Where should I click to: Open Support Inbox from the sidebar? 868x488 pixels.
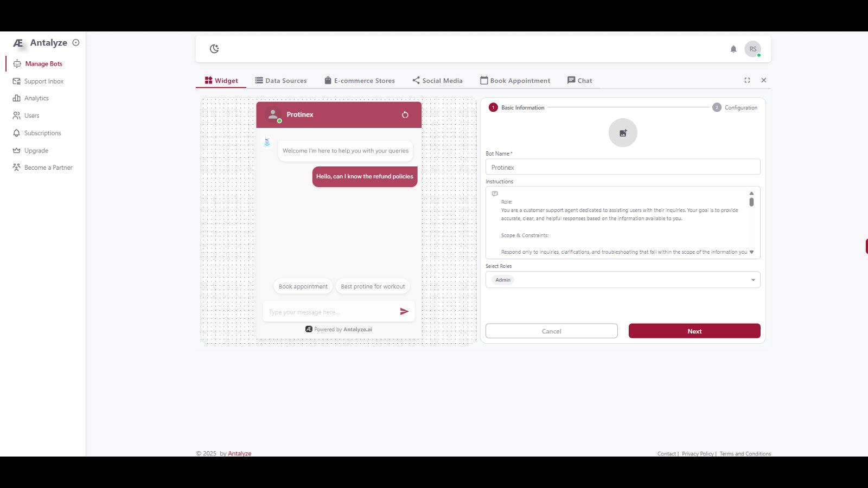[43, 81]
